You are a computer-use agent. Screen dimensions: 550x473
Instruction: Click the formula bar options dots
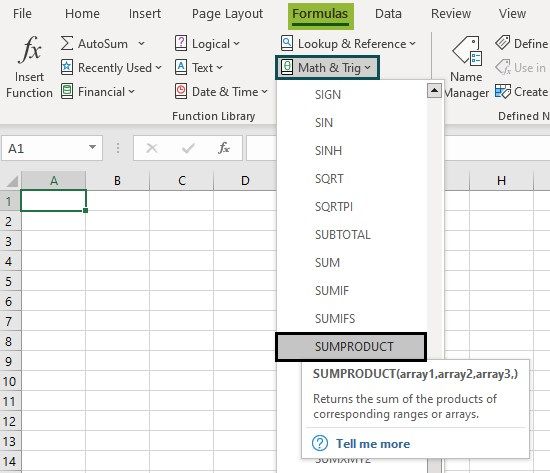pyautogui.click(x=118, y=148)
